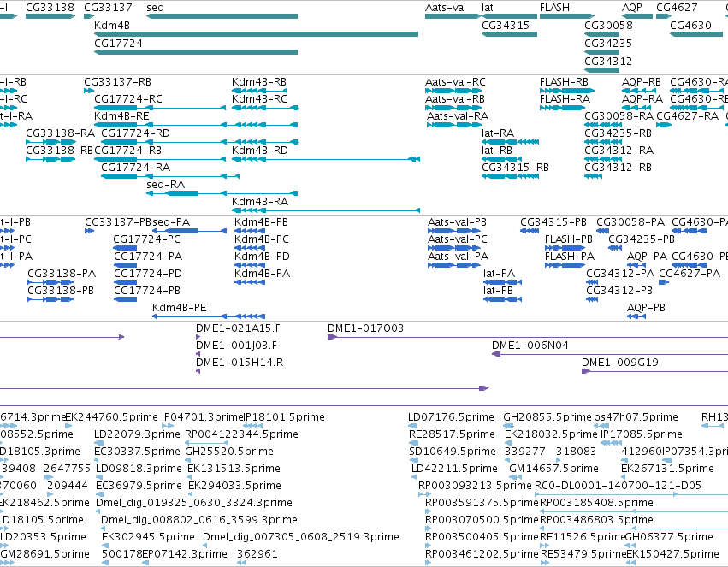Select protein CG4627-PA
Image resolution: width=728 pixels, height=567 pixels.
point(690,274)
